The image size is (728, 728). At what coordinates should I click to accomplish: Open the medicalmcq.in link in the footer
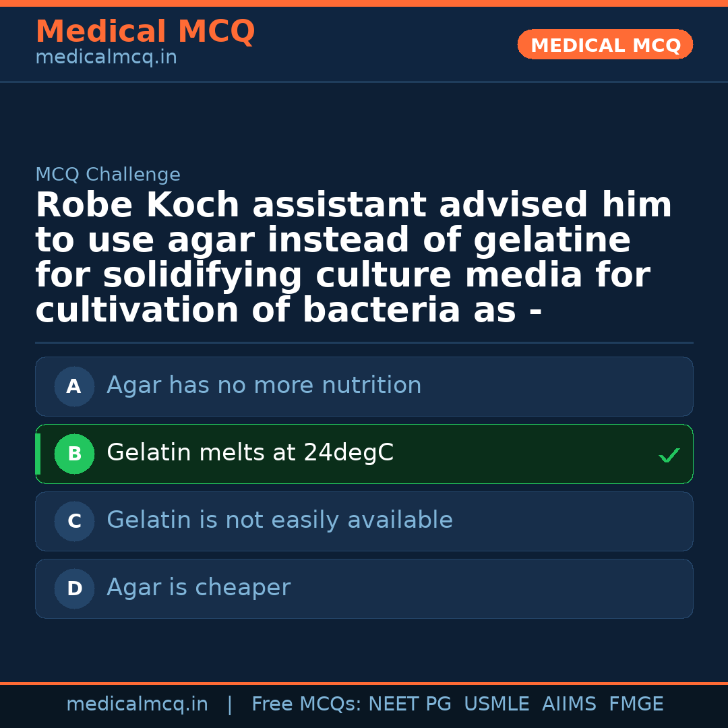(137, 704)
